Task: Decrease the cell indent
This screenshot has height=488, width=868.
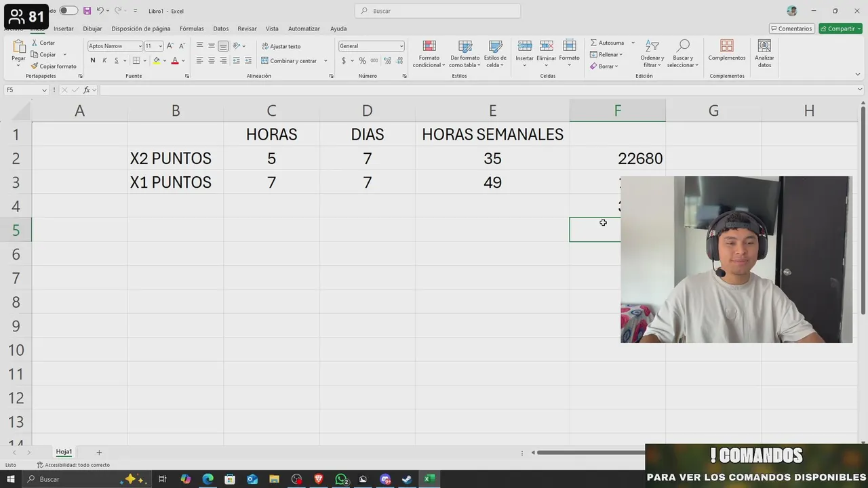Action: [236, 60]
